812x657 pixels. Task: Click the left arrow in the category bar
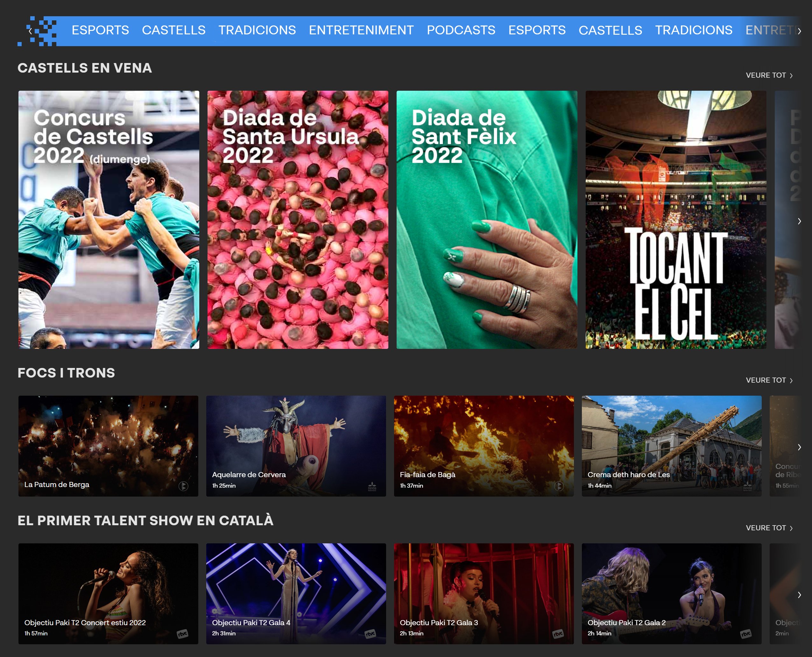pos(30,31)
